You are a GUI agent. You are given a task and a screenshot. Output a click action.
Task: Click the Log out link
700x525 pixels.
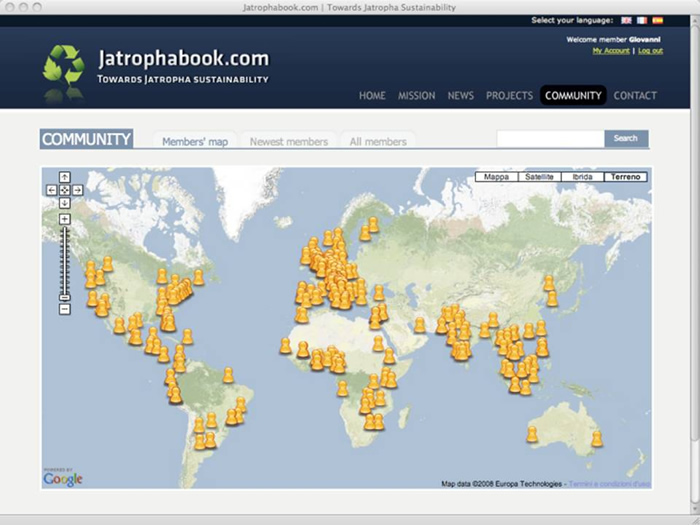(650, 51)
